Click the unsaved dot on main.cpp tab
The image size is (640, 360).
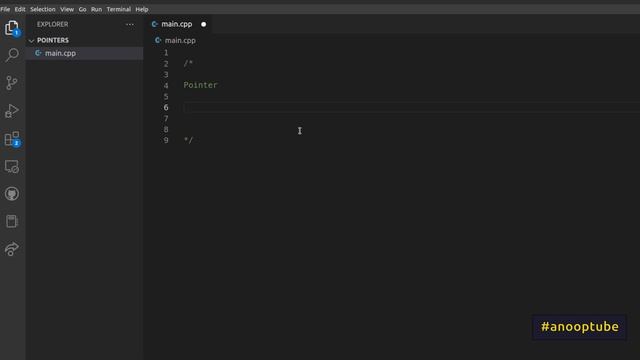pyautogui.click(x=203, y=24)
